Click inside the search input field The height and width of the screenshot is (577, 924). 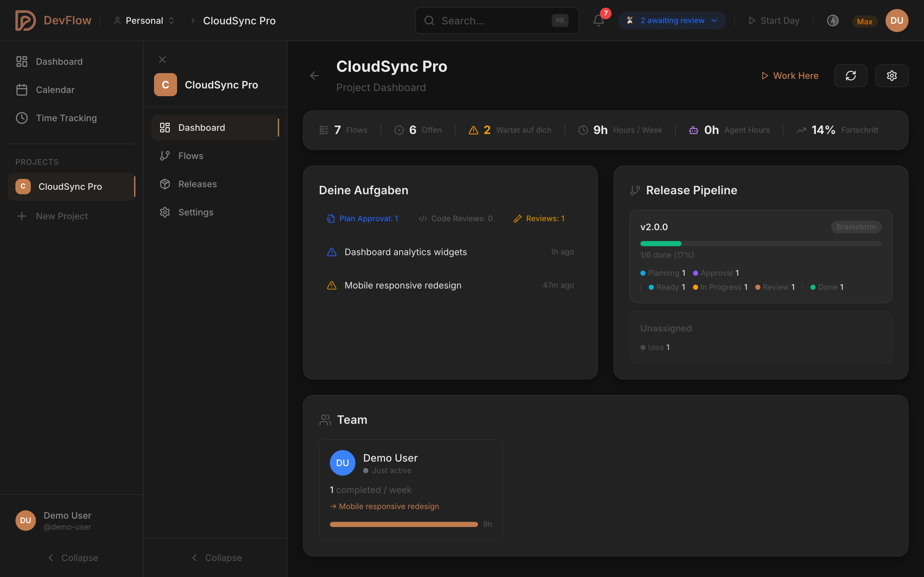tap(489, 20)
